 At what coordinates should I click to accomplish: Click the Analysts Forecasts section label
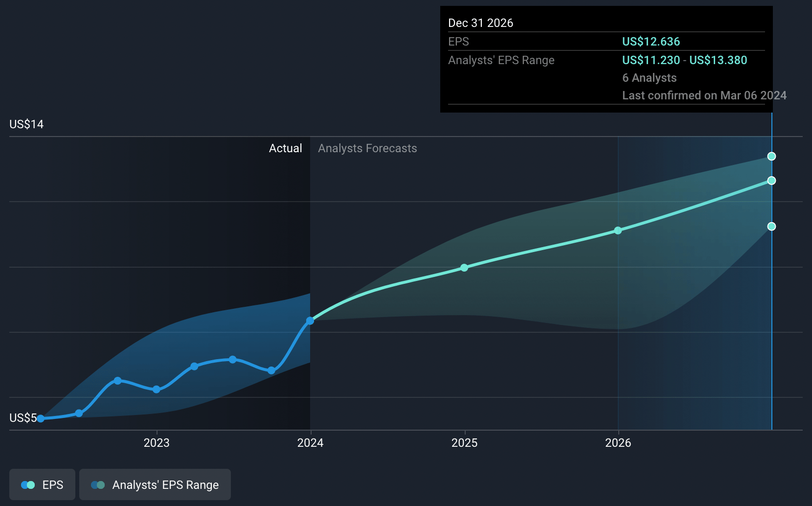click(367, 148)
